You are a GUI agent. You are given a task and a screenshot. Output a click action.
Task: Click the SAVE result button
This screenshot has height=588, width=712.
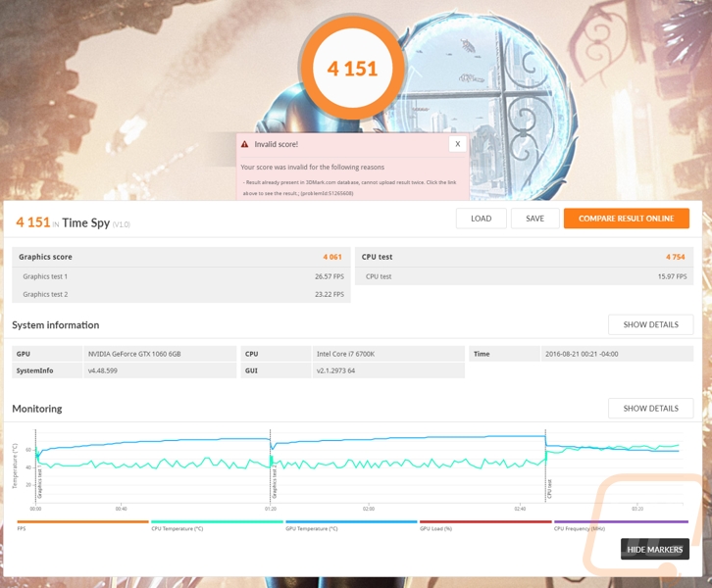tap(534, 219)
